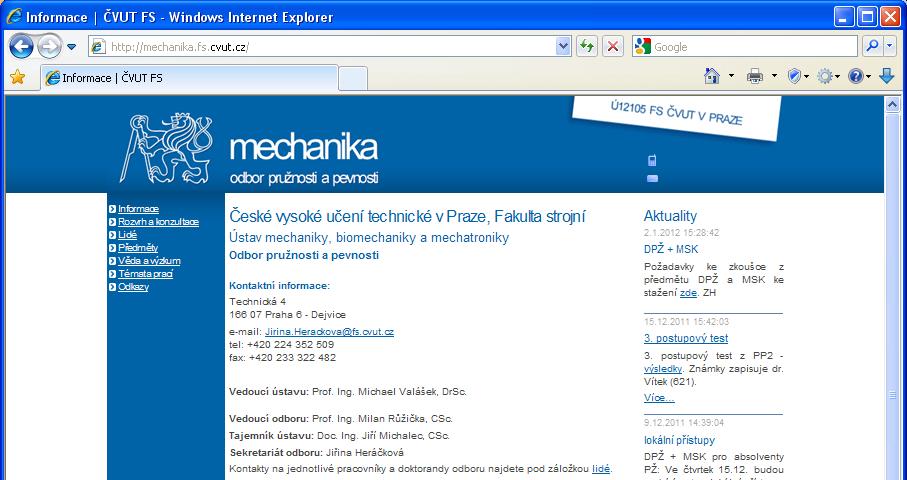Click the 'mechanika' site title
907x480 pixels.
pos(304,147)
